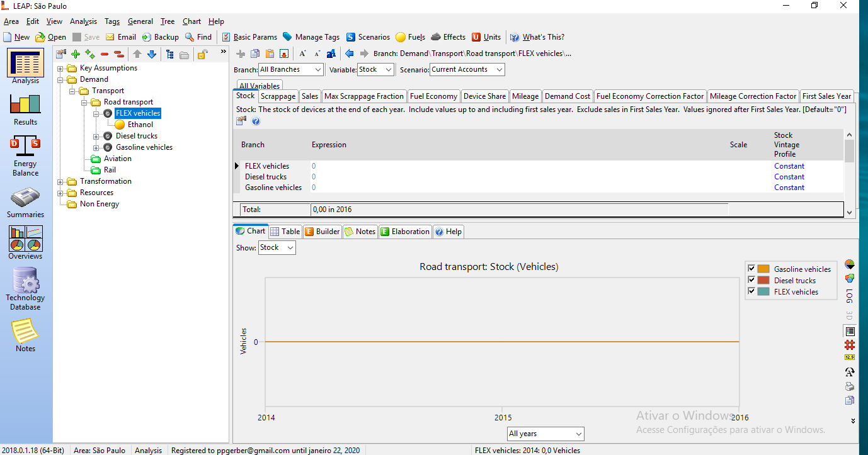Click Scenarios toolbar button
The height and width of the screenshot is (455, 868).
point(368,37)
